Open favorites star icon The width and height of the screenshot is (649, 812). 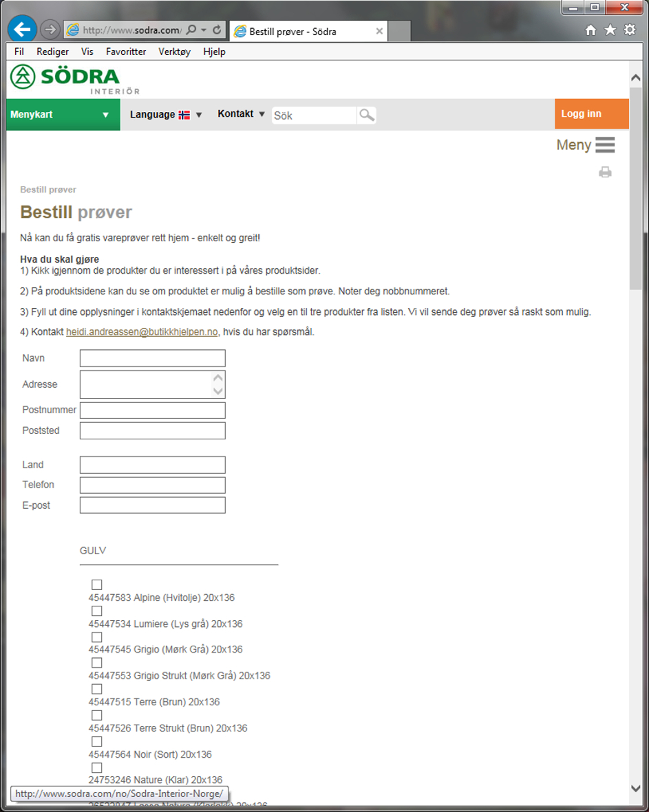click(x=610, y=30)
